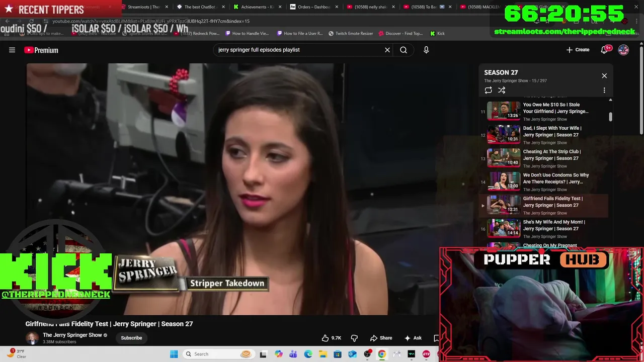Go to YouTube Premium home logo
The width and height of the screenshot is (644, 362).
click(x=41, y=50)
